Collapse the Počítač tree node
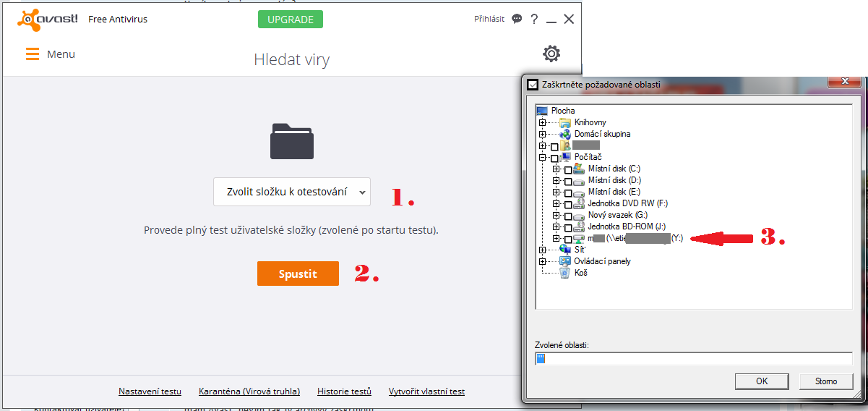This screenshot has height=411, width=868. pyautogui.click(x=543, y=157)
